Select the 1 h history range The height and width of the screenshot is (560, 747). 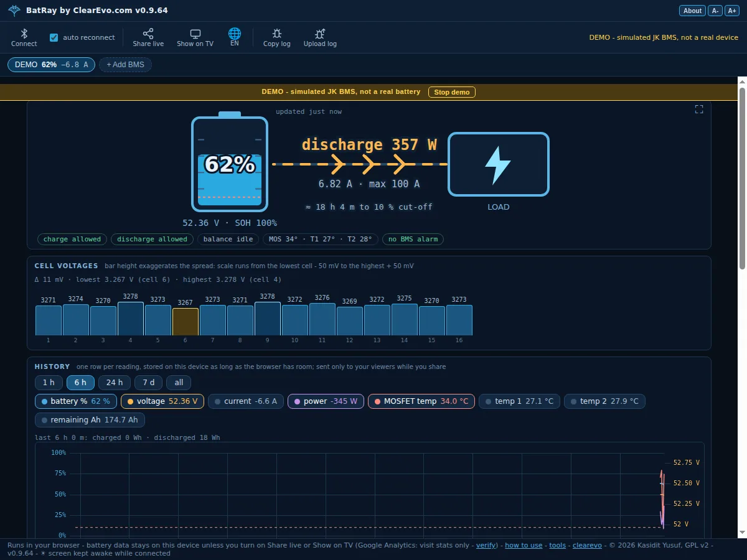(x=49, y=383)
